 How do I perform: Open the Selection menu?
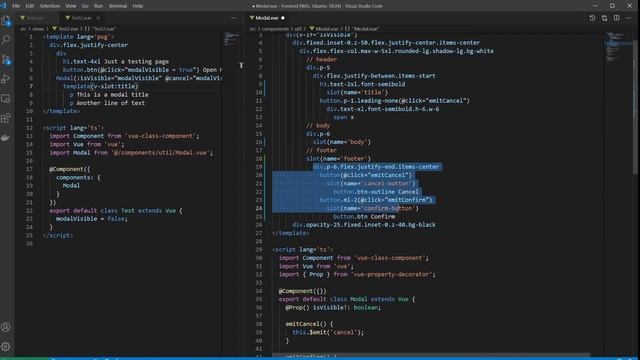pyautogui.click(x=50, y=6)
